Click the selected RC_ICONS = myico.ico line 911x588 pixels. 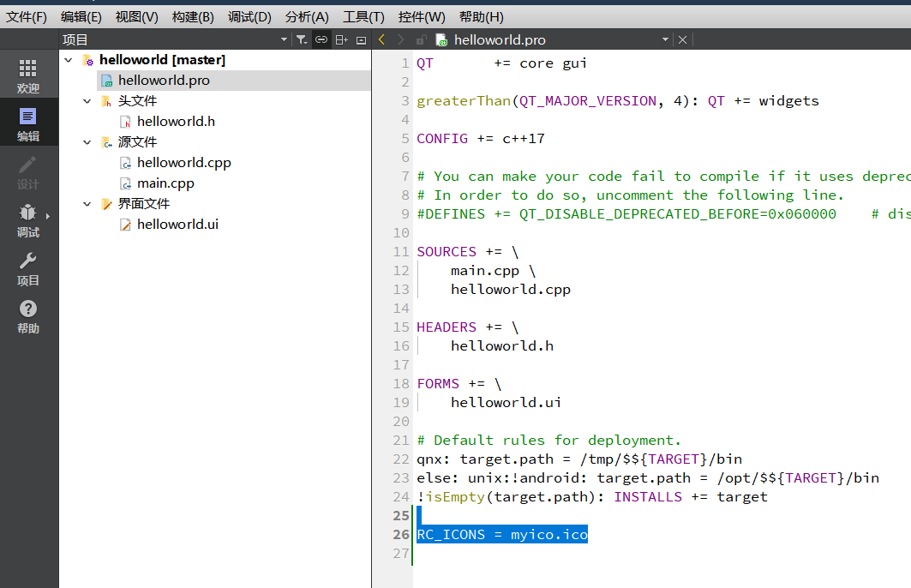click(502, 535)
